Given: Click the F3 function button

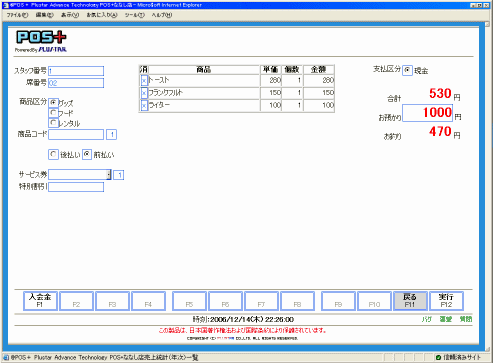Looking at the screenshot, I should pos(112,301).
